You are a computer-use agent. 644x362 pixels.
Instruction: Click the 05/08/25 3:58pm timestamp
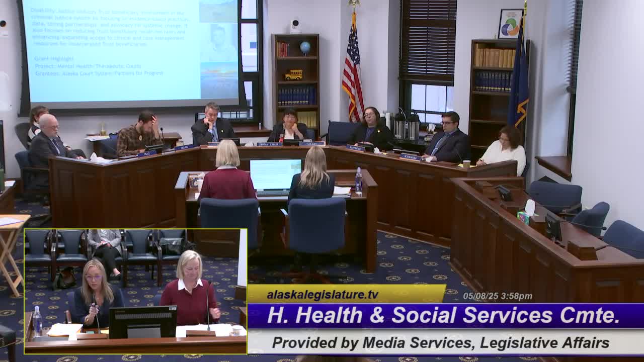click(x=498, y=296)
